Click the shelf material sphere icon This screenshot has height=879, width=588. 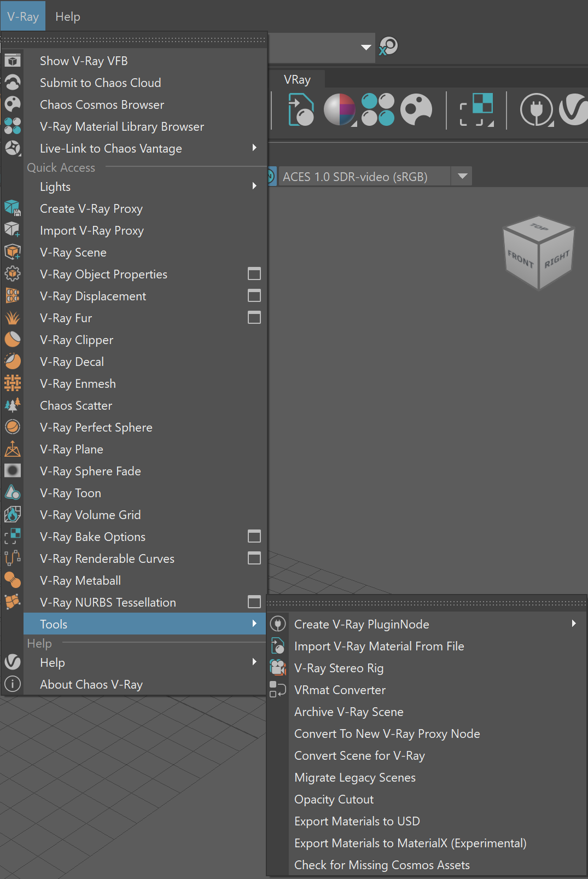point(340,110)
